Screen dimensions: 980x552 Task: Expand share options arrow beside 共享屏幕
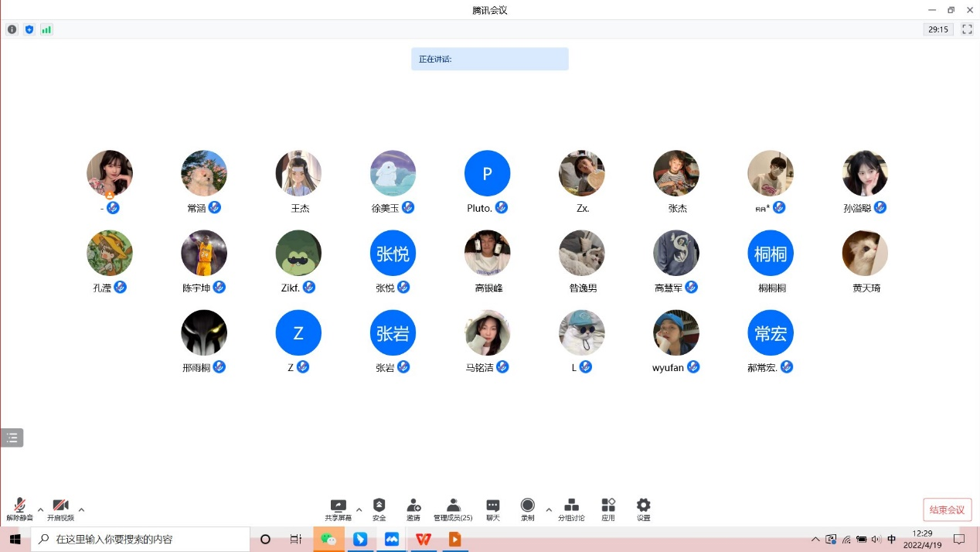(x=359, y=509)
